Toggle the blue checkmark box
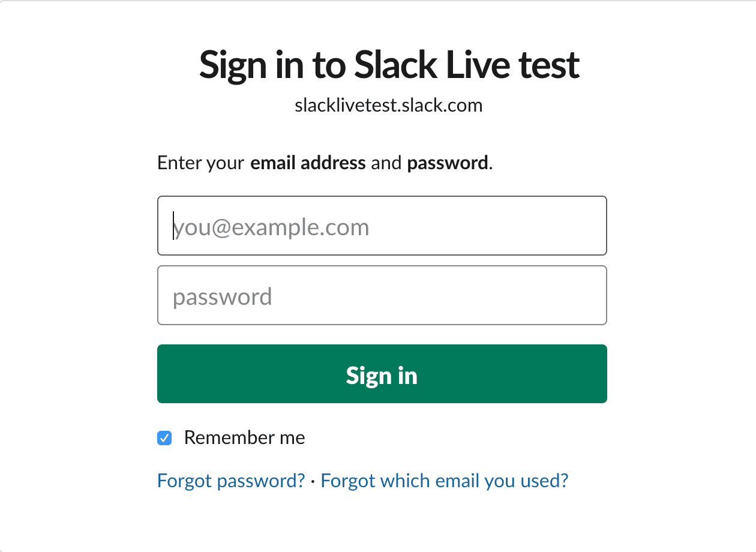The width and height of the screenshot is (756, 552). point(164,438)
